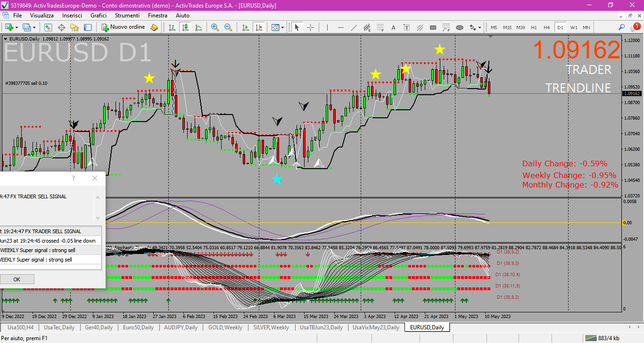Select the hatched channel tool marked E

pyautogui.click(x=367, y=27)
